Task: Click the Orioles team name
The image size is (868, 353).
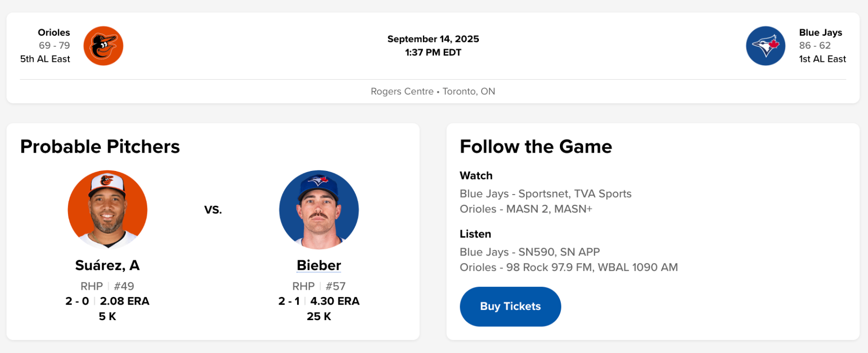Action: 54,32
